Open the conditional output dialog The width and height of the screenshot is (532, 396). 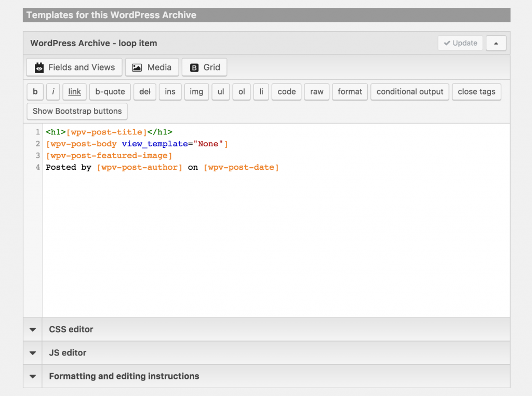point(410,91)
